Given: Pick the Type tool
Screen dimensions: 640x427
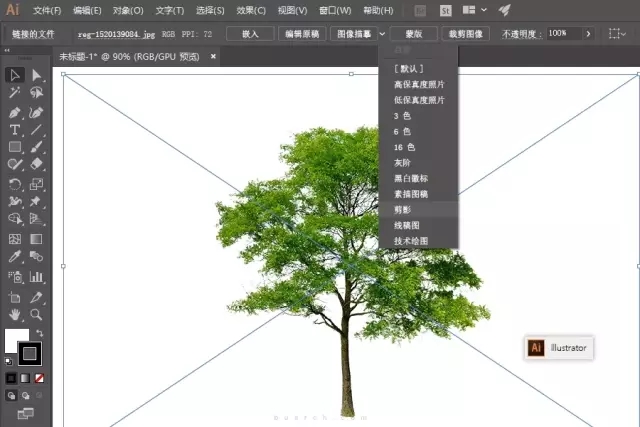Looking at the screenshot, I should point(15,130).
